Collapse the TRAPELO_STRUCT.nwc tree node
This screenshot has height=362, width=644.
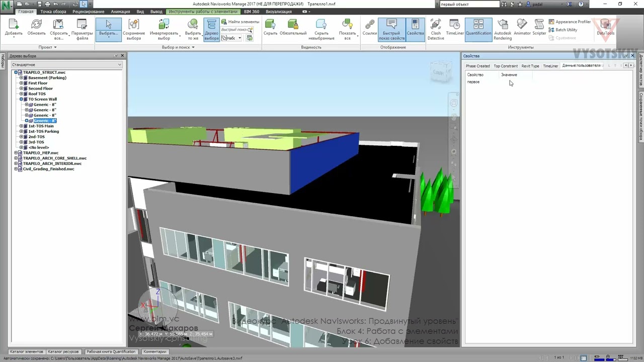click(16, 72)
